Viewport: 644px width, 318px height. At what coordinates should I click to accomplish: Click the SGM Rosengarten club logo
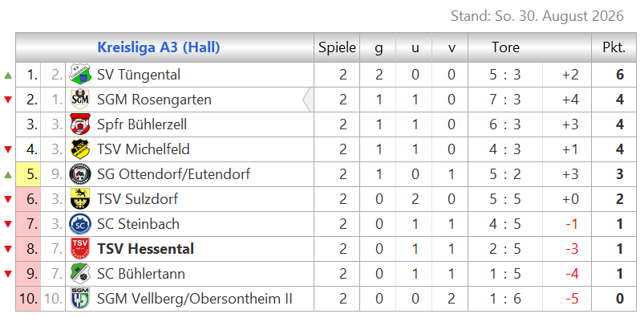click(x=80, y=100)
